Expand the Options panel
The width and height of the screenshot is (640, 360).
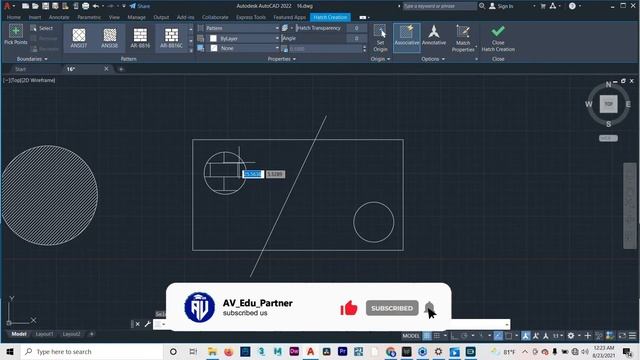[433, 59]
